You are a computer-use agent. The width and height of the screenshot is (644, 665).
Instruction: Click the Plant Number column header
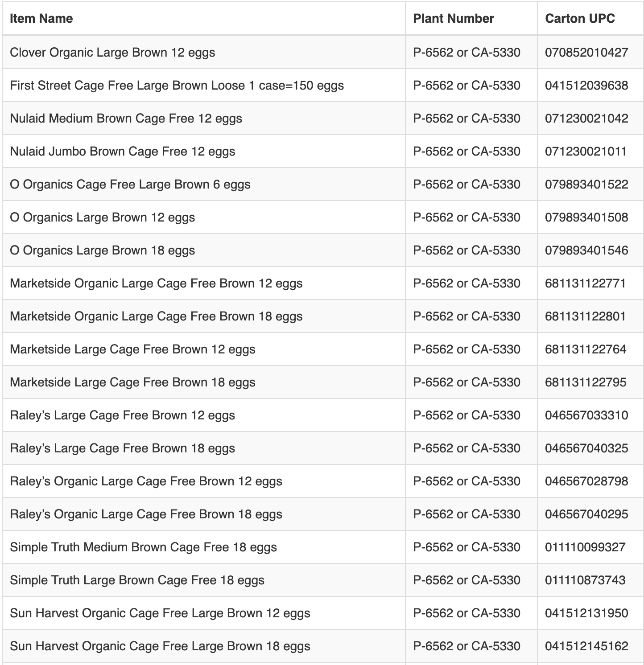pos(453,19)
